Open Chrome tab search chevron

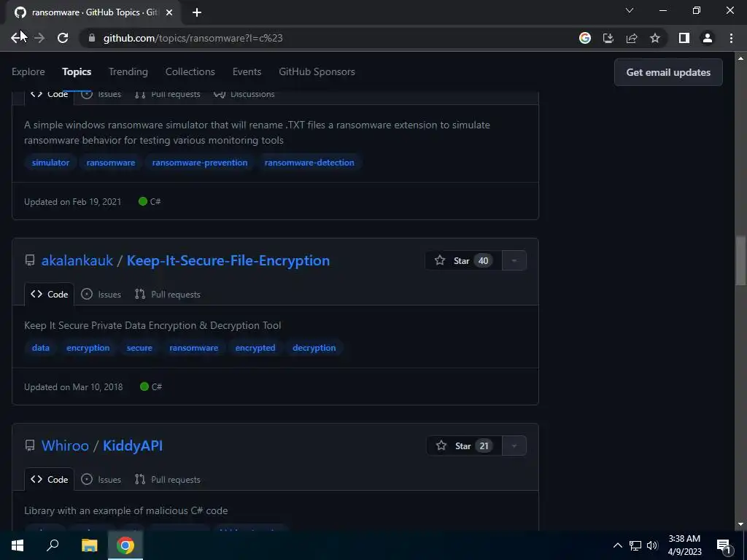tap(630, 10)
